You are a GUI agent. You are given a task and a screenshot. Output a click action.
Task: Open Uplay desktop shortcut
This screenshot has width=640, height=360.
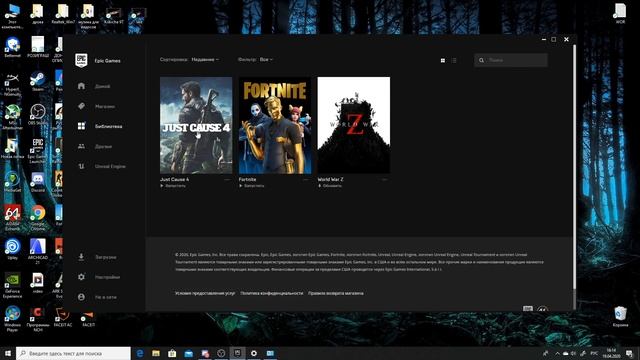tap(12, 249)
